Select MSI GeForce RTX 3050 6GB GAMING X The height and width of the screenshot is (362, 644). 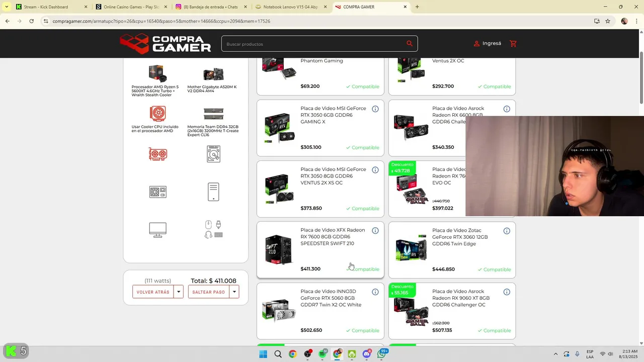click(x=320, y=128)
